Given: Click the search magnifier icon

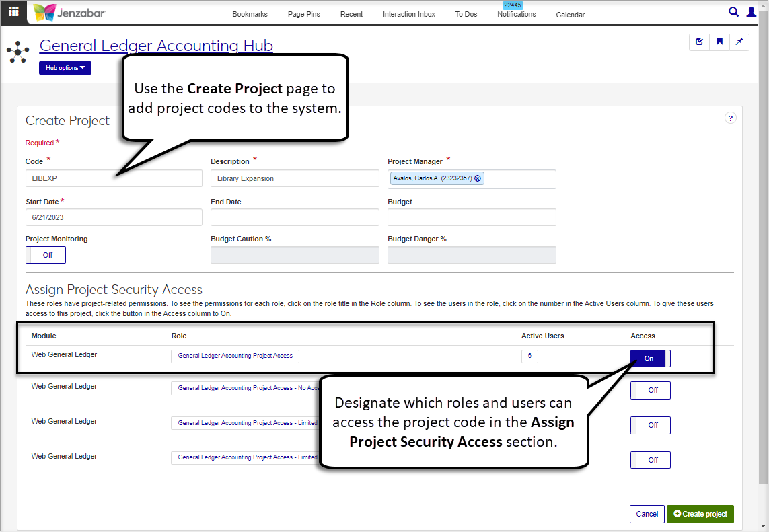Looking at the screenshot, I should coord(734,11).
